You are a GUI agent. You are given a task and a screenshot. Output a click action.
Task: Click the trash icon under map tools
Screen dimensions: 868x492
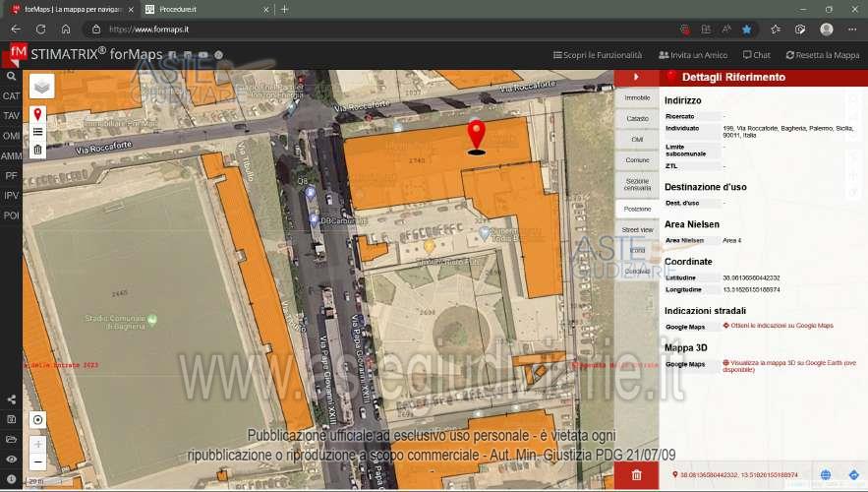[x=37, y=150]
